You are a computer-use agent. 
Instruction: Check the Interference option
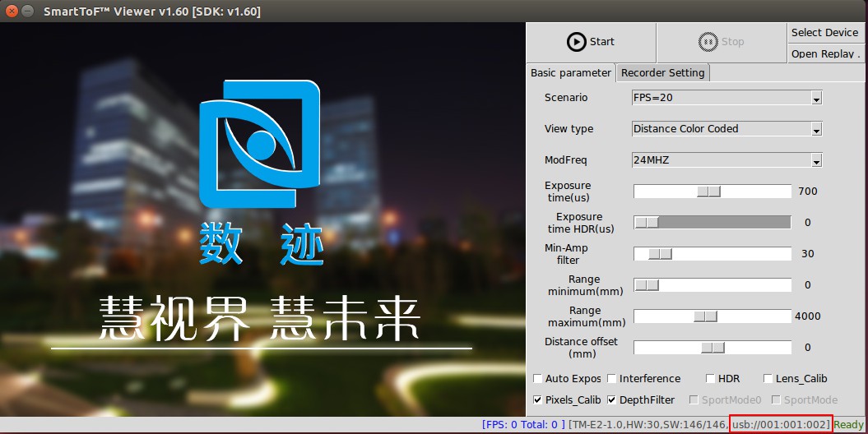611,379
